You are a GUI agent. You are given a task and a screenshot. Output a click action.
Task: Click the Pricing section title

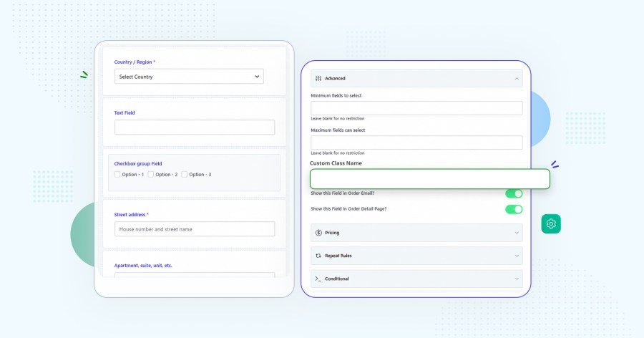click(332, 233)
